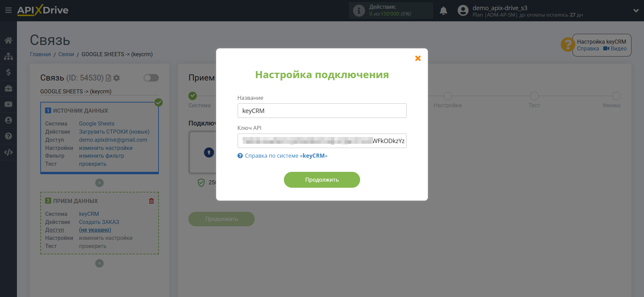Go to Главная breadcrumb
This screenshot has width=644, height=297.
(40, 54)
